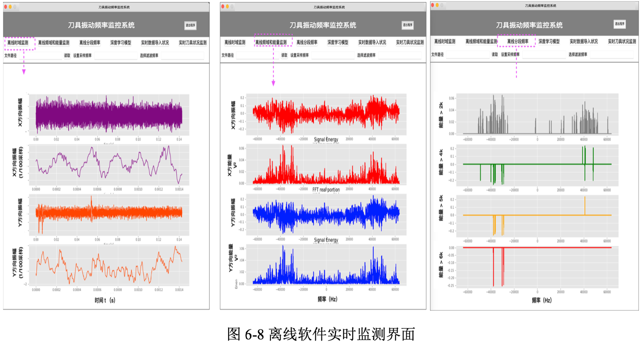Open 离线时域监测 tab in right window
Image resolution: width=644 pixels, height=345 pixels.
tap(445, 42)
